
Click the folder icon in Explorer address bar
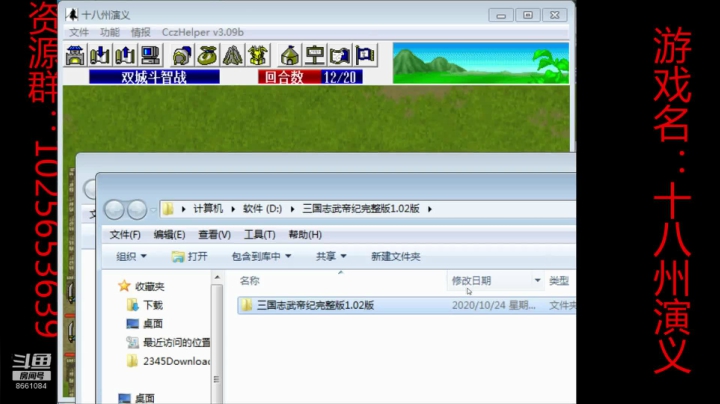pyautogui.click(x=168, y=209)
